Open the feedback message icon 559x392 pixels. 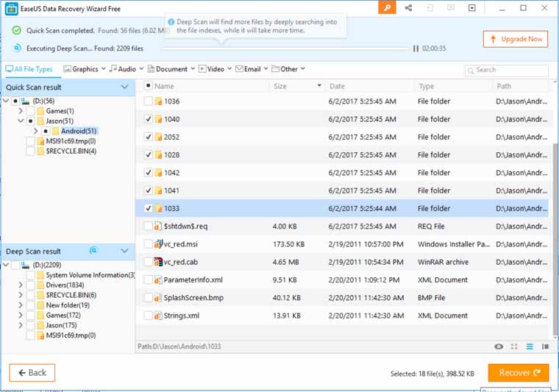tap(451, 8)
